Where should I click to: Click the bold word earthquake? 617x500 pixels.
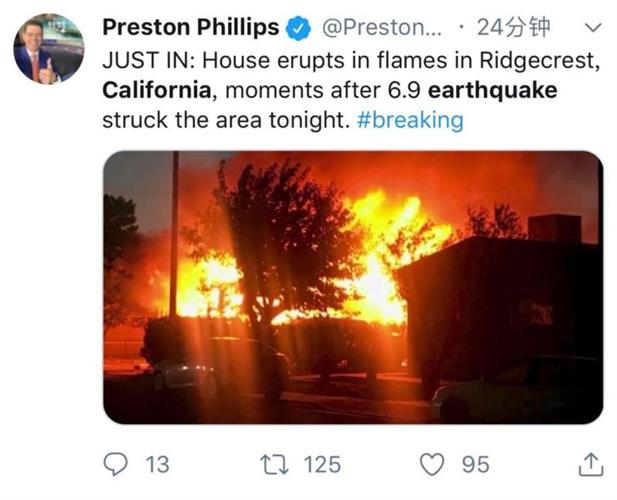(494, 91)
